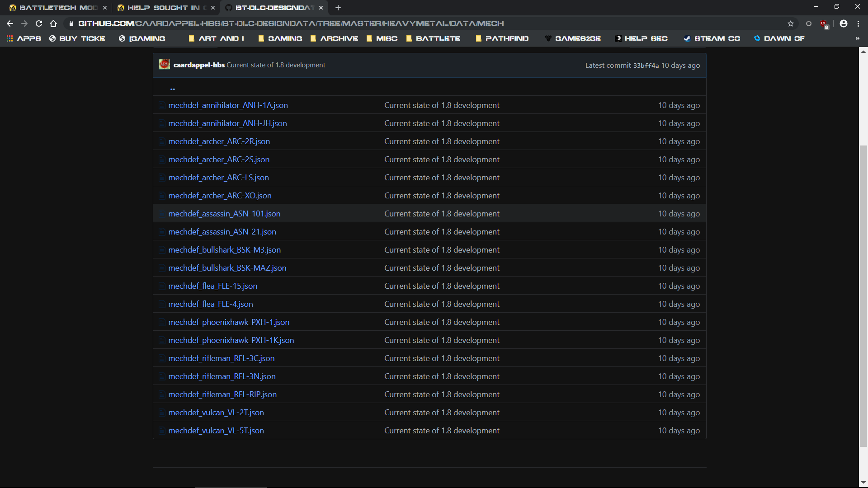
Task: Open the uBlock extension icon
Action: point(824,24)
